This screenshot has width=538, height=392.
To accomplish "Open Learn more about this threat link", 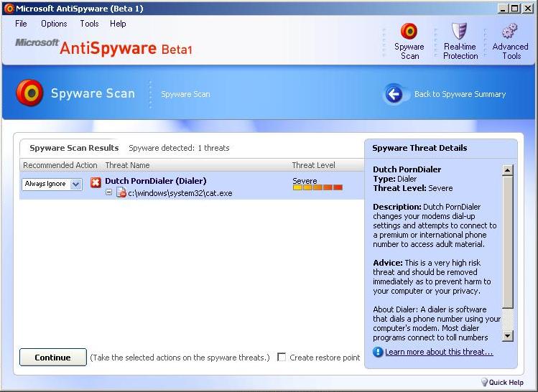I will [439, 352].
